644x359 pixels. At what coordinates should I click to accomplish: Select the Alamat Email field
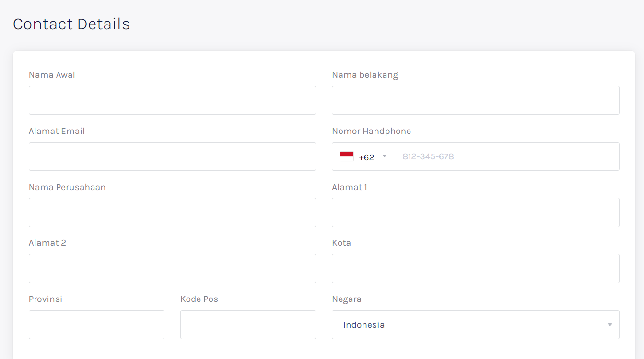pyautogui.click(x=172, y=156)
